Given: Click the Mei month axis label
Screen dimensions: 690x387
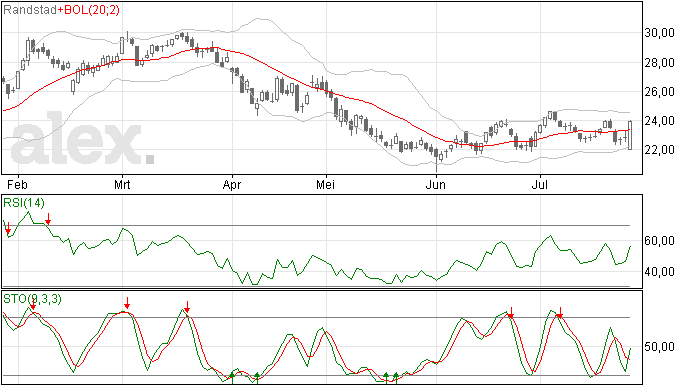Looking at the screenshot, I should click(x=325, y=184).
